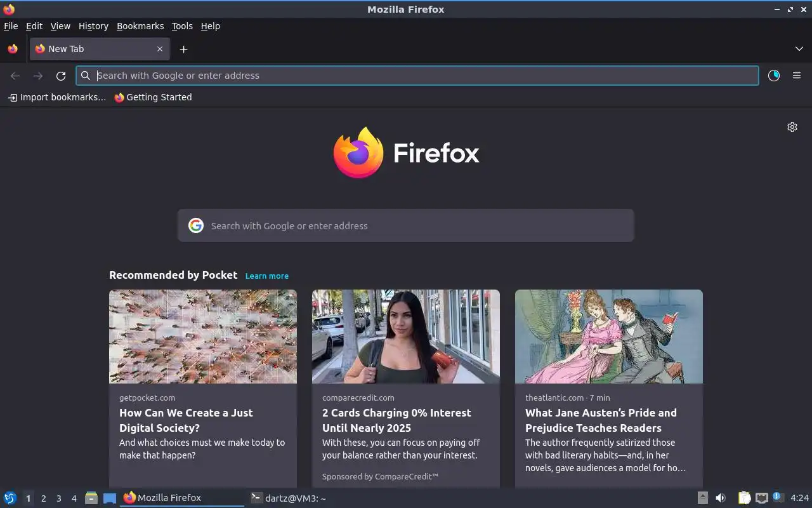Select the New Tab tab
812x508 pixels.
(x=99, y=49)
